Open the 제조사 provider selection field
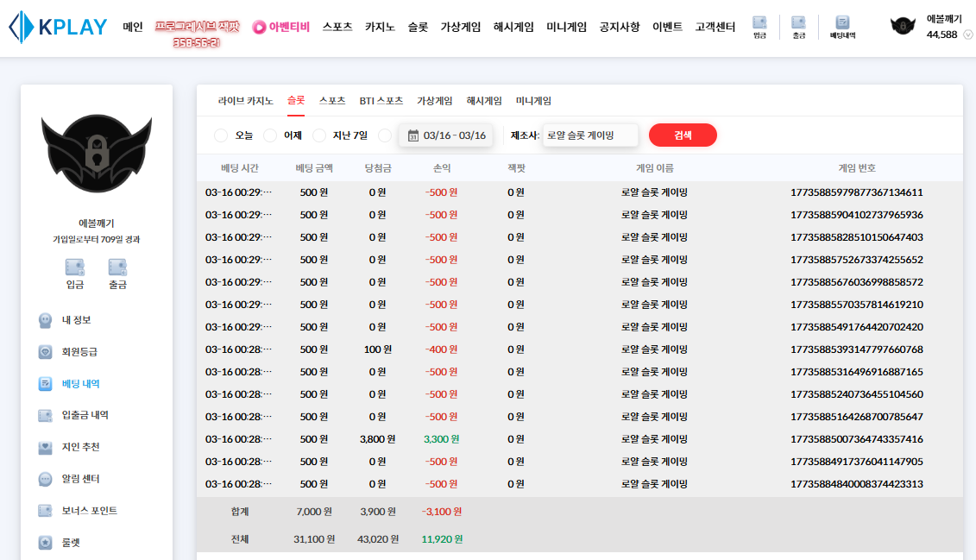Image resolution: width=976 pixels, height=560 pixels. click(590, 135)
